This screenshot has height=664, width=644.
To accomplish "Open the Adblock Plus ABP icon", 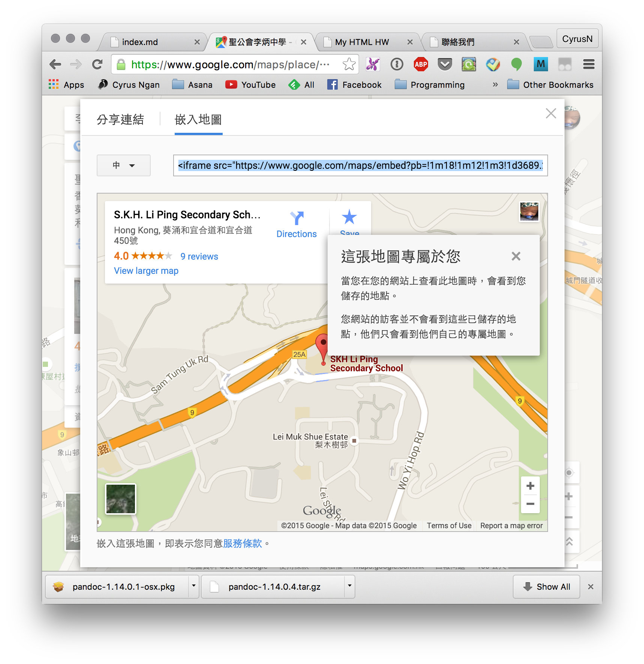I will pos(421,65).
